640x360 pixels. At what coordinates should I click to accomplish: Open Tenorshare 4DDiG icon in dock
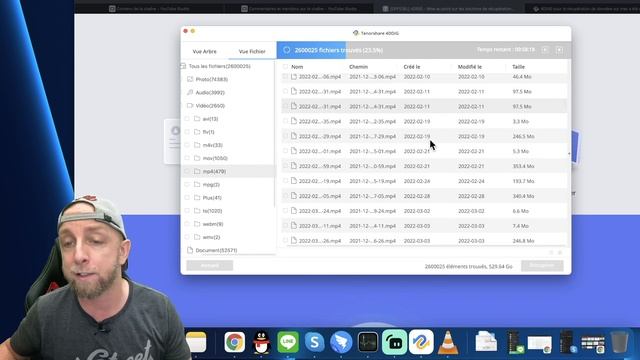(421, 342)
